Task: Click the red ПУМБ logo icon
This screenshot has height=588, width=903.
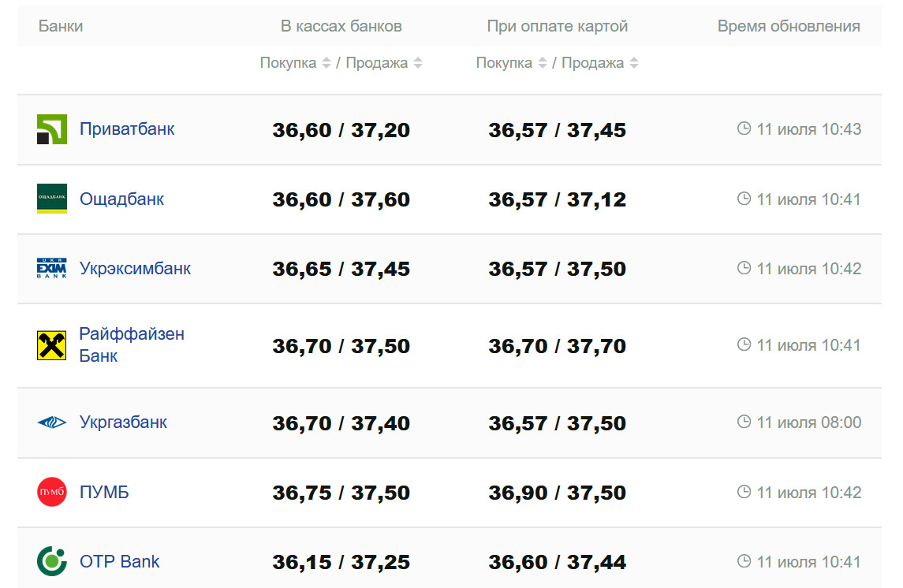Action: [x=52, y=493]
